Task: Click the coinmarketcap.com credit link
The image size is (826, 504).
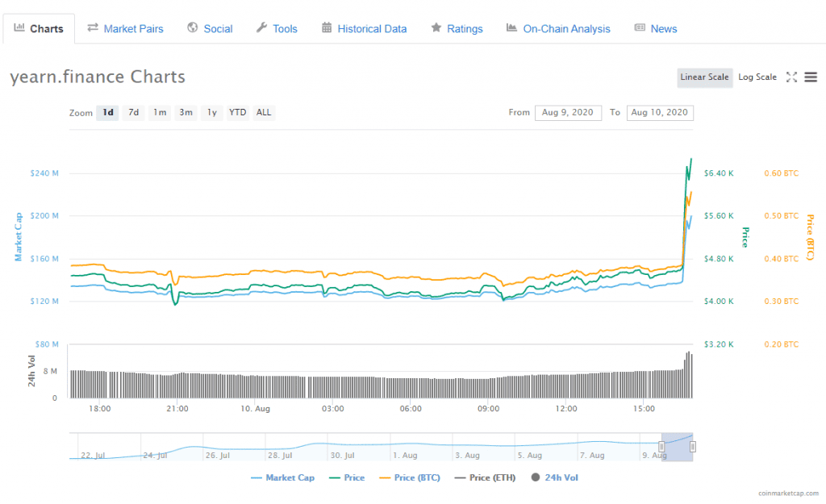Action: (789, 494)
